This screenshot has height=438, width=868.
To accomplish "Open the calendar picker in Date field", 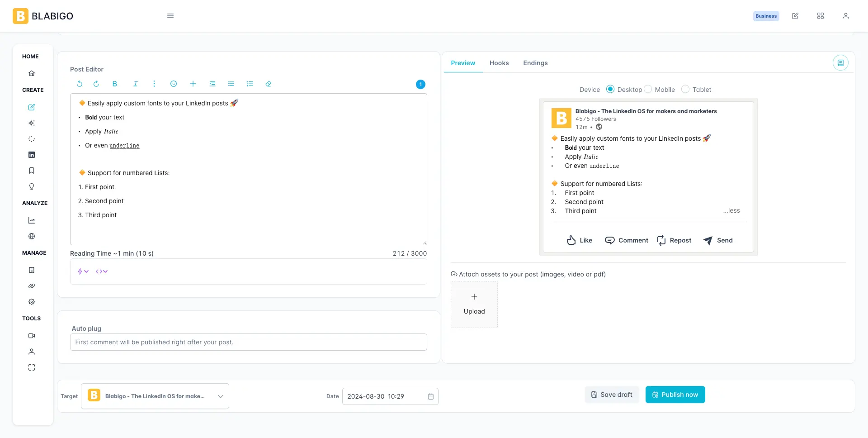I will point(431,396).
